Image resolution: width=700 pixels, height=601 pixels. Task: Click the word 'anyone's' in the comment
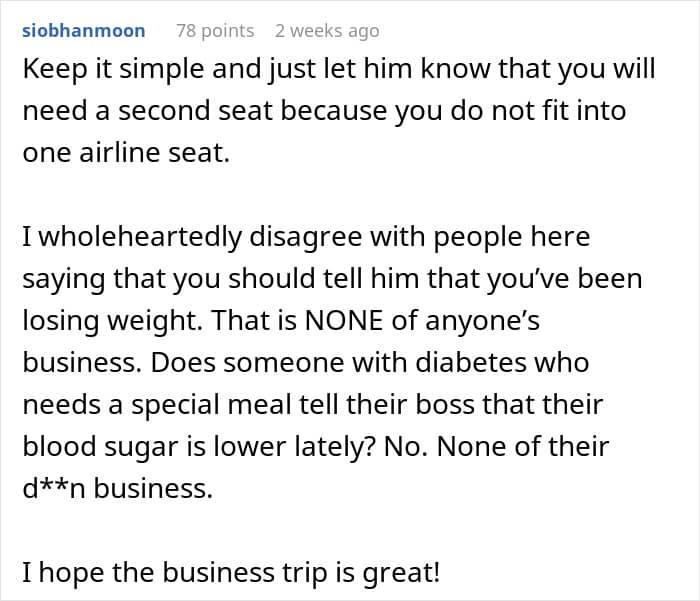(x=483, y=321)
